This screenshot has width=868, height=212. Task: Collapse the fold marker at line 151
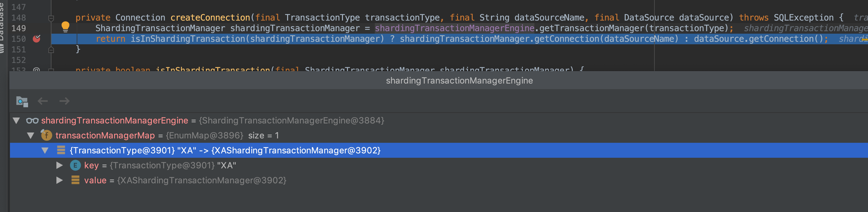pos(51,50)
